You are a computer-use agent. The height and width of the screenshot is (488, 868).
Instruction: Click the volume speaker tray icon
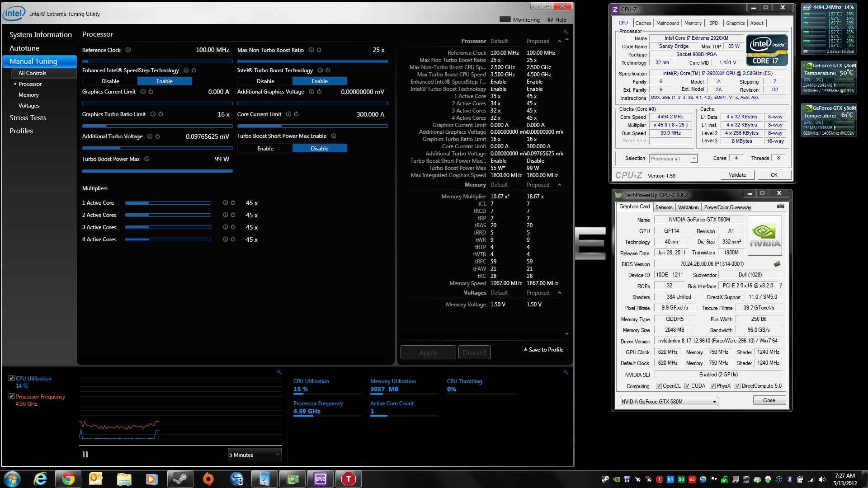pos(822,479)
